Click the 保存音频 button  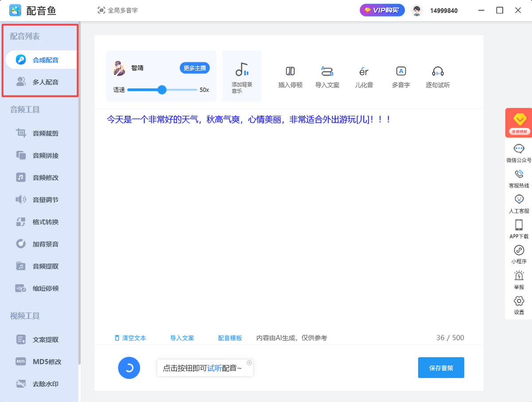[x=441, y=368]
